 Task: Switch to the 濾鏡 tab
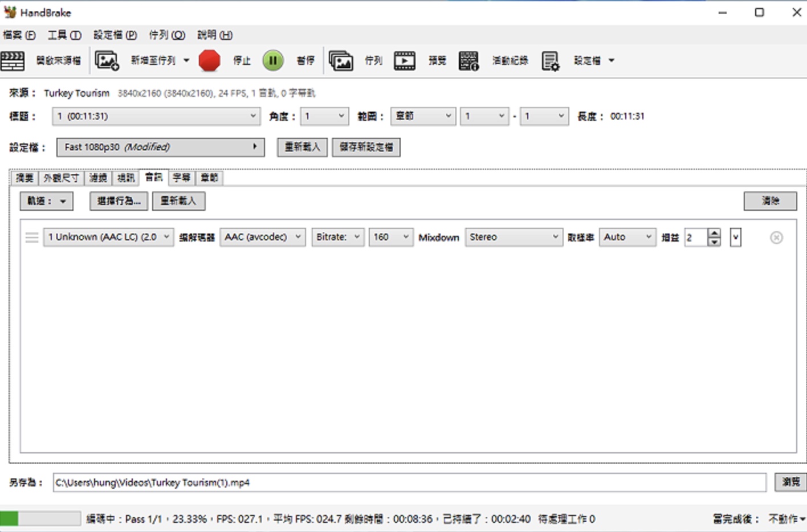(98, 178)
